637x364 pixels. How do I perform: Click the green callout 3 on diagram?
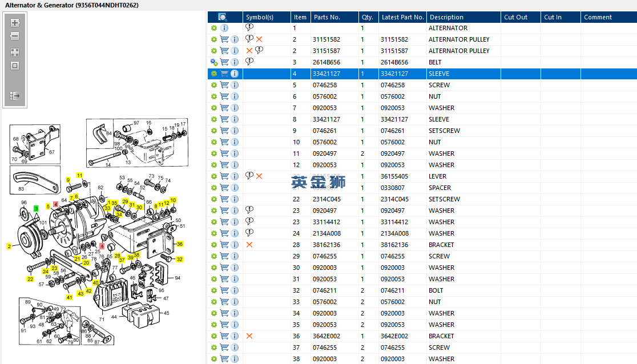click(36, 208)
